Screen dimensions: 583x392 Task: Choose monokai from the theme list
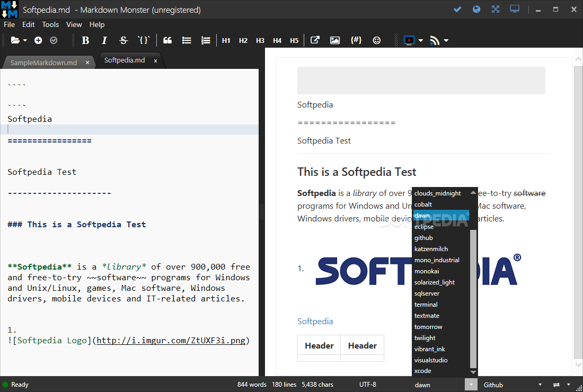pyautogui.click(x=427, y=271)
